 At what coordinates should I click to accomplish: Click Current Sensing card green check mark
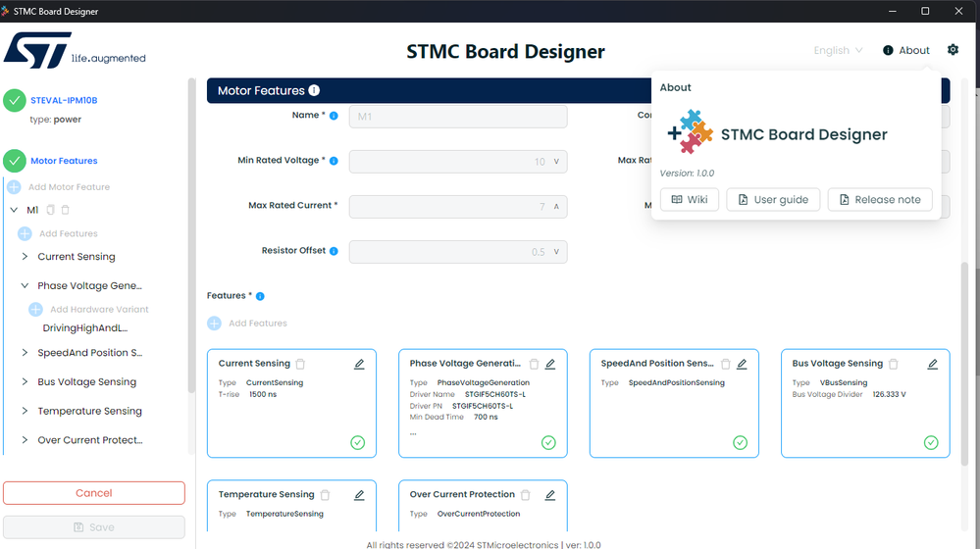(357, 443)
